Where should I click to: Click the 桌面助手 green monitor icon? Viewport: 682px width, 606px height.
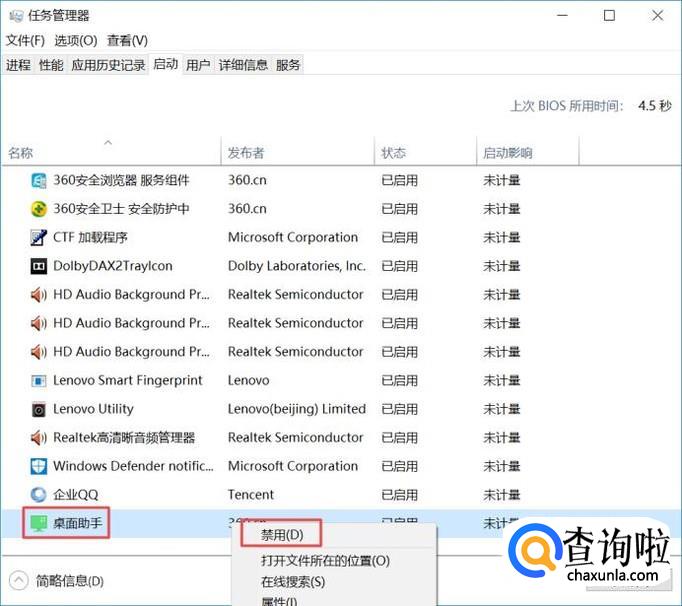point(39,523)
